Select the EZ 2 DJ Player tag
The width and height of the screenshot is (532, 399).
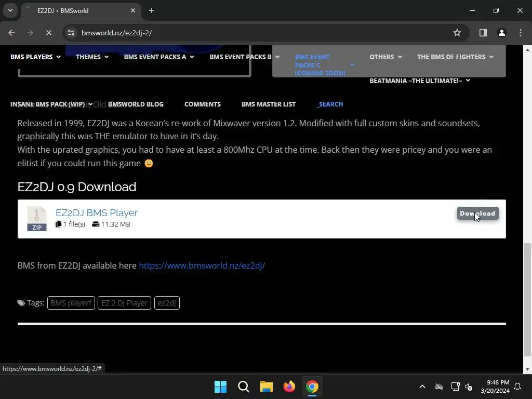(124, 303)
